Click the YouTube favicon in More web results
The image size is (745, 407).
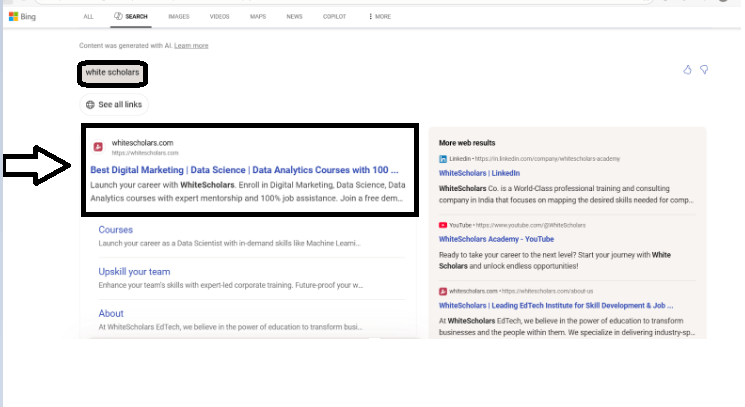[x=443, y=225]
